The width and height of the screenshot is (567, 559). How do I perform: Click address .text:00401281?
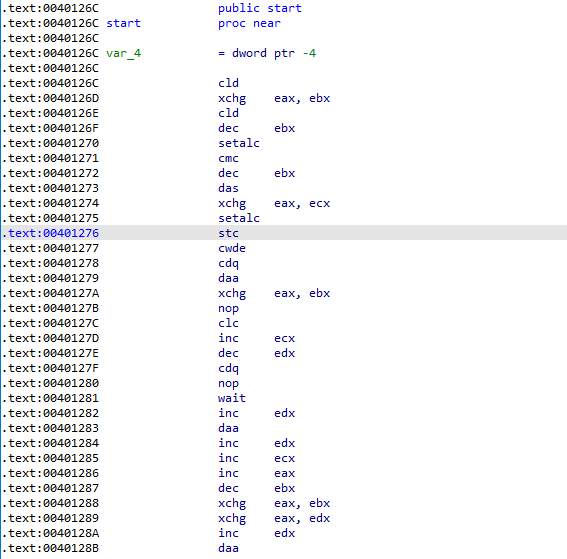[x=51, y=398]
